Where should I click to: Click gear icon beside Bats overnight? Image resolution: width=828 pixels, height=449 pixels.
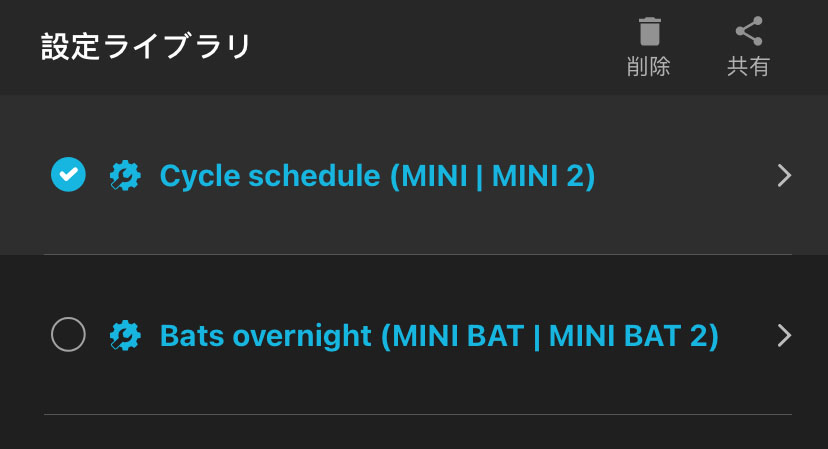tap(125, 335)
